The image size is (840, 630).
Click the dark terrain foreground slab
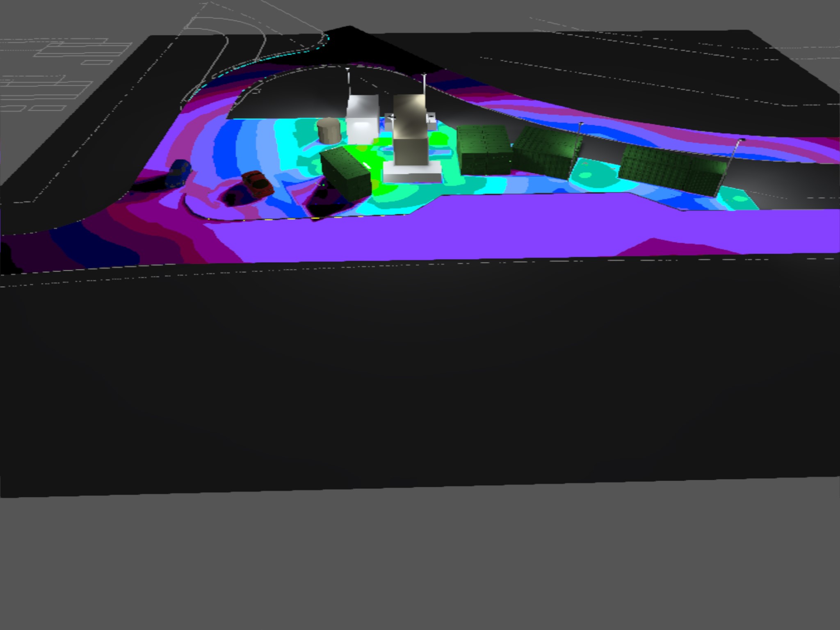coord(410,369)
